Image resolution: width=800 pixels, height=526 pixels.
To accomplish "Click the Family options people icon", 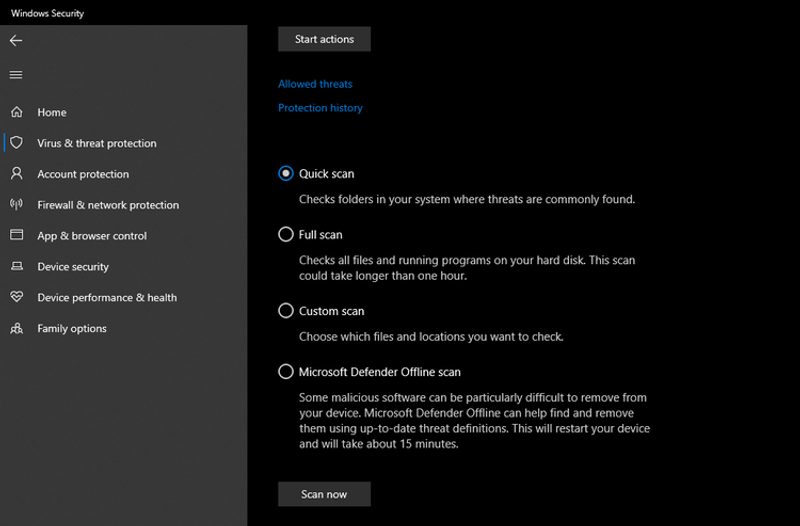I will coord(16,328).
